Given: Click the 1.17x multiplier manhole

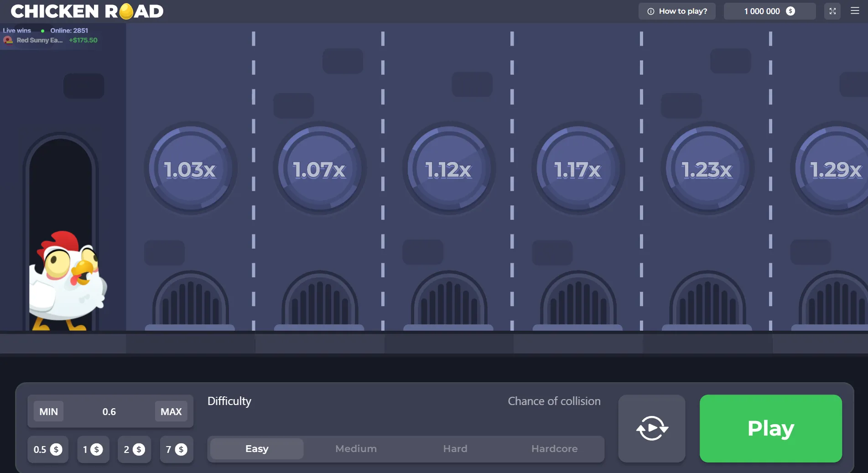Looking at the screenshot, I should (x=578, y=169).
